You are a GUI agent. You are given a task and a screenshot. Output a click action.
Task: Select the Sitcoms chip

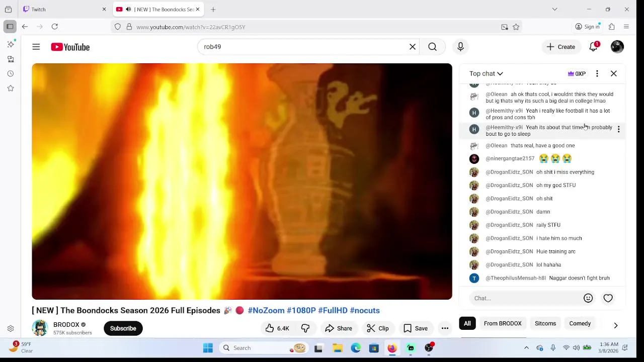click(x=545, y=323)
